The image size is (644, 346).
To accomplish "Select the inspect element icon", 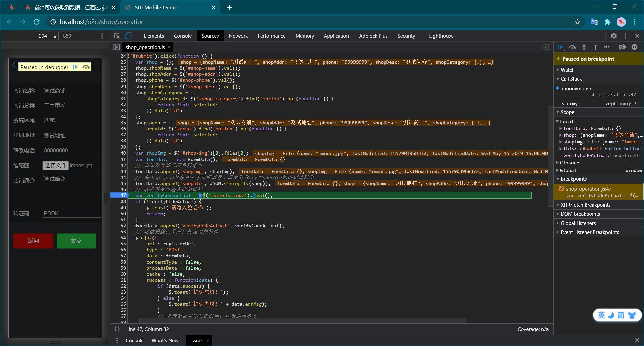I will point(117,36).
